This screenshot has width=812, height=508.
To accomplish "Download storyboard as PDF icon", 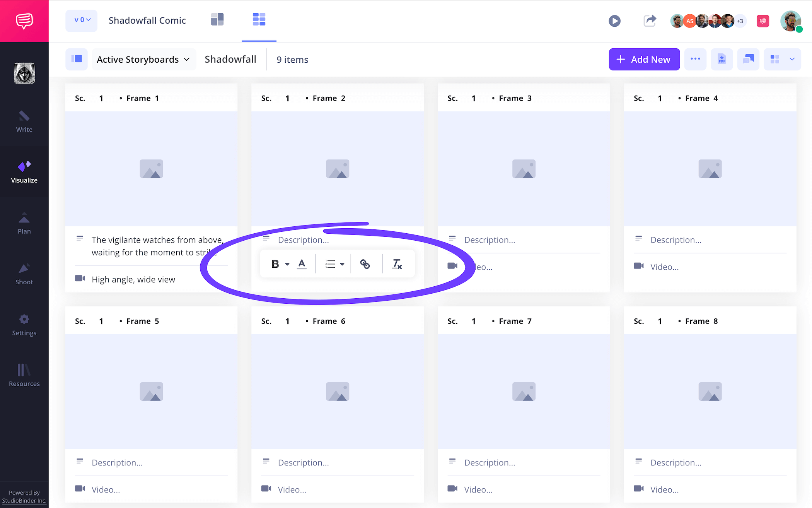I will coord(722,59).
